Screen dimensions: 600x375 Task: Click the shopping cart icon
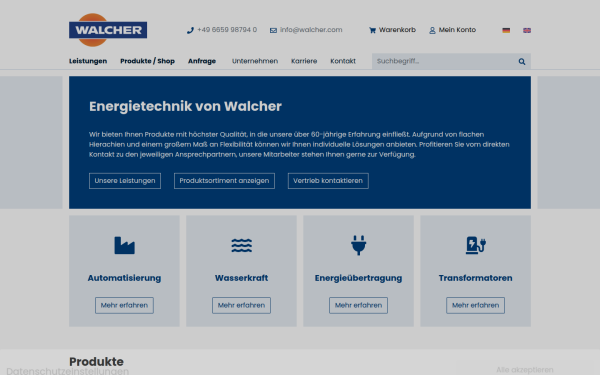coord(372,30)
